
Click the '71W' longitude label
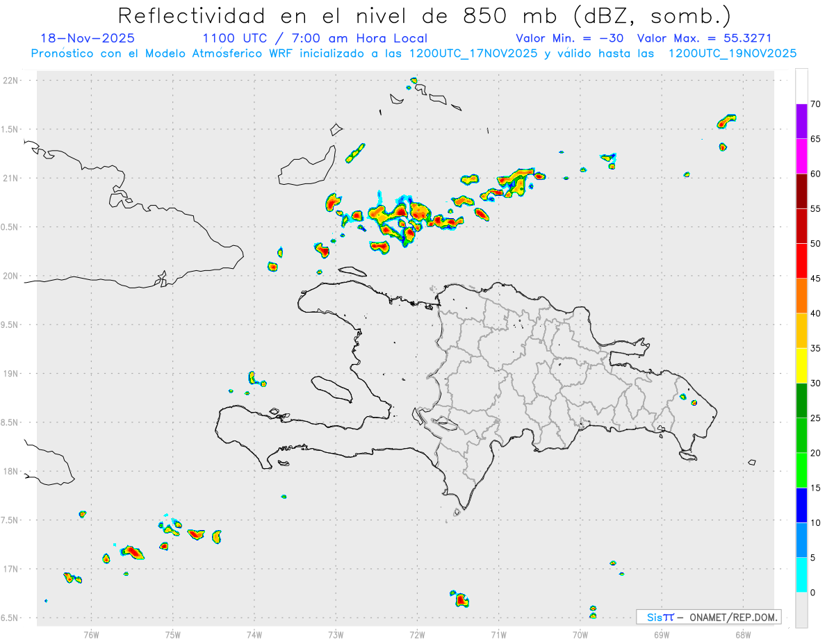click(498, 634)
